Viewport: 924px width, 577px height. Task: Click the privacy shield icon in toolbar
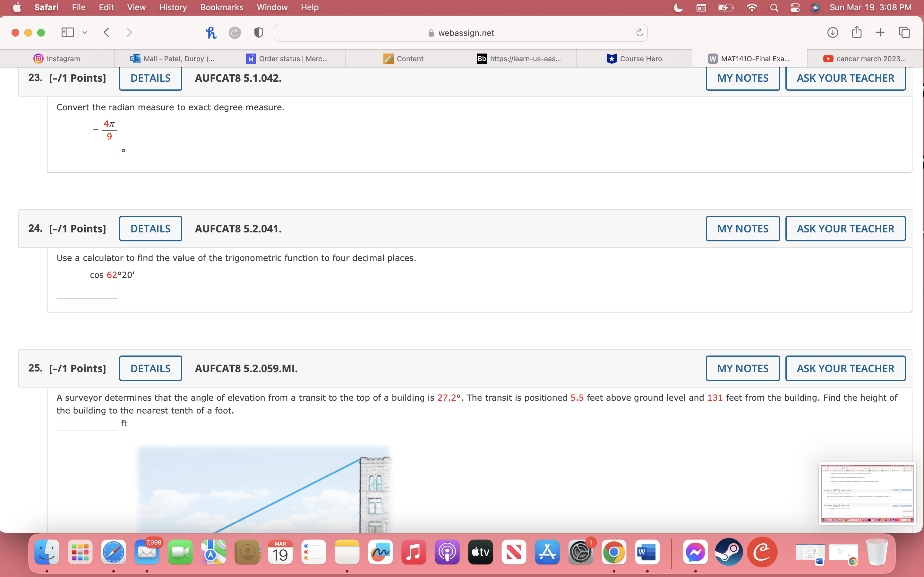[259, 32]
